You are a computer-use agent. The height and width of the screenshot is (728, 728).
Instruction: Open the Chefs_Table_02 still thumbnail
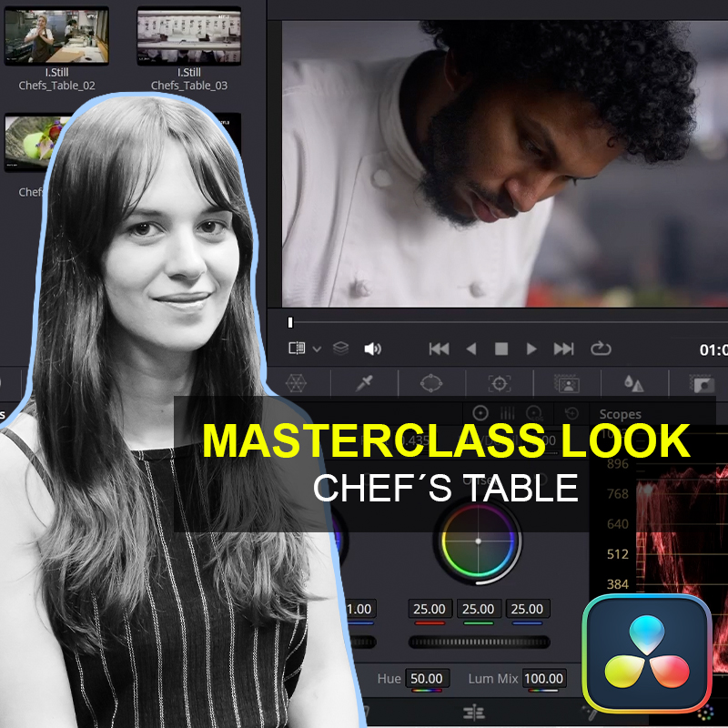point(56,36)
